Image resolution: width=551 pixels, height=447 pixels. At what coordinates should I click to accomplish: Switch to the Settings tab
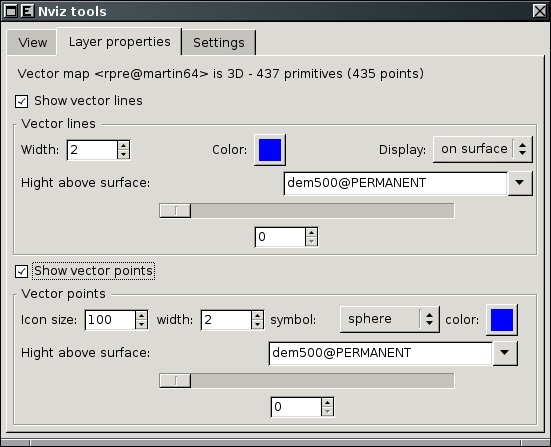pyautogui.click(x=219, y=43)
